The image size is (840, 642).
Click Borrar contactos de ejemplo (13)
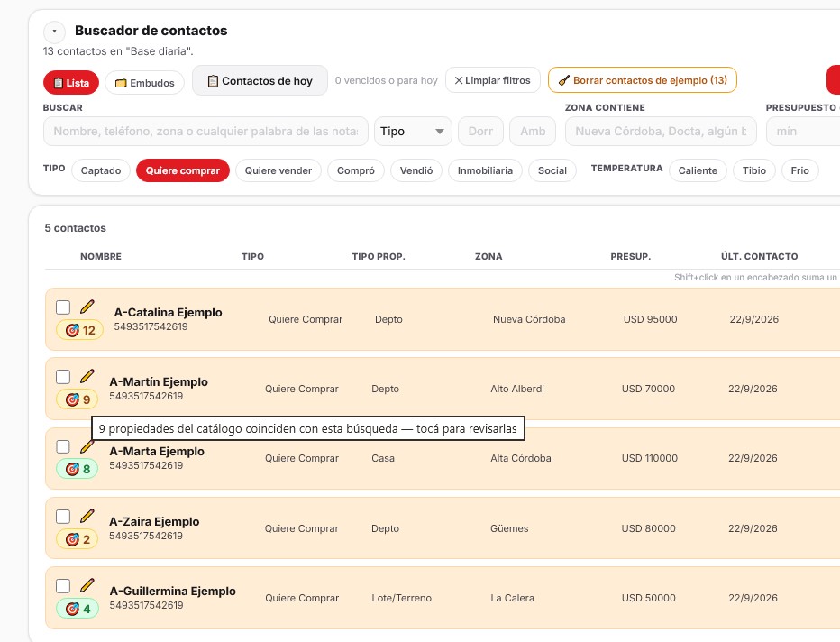[643, 80]
